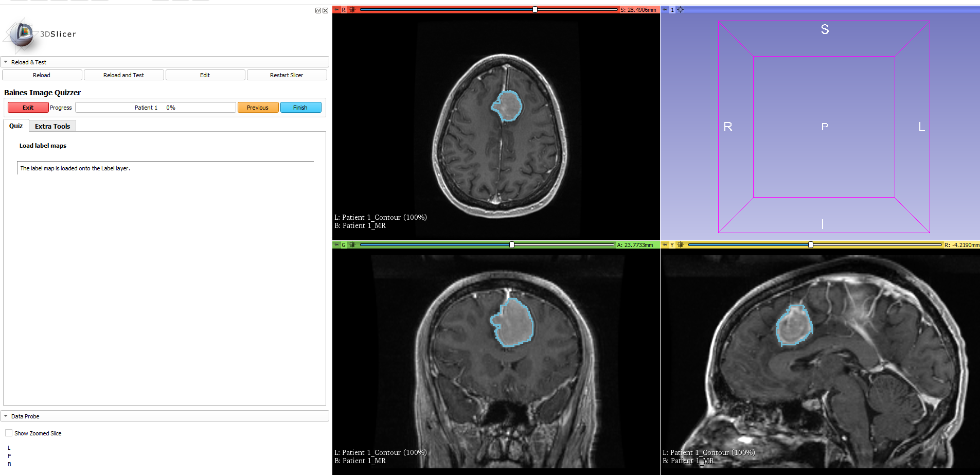The height and width of the screenshot is (475, 980).
Task: Open the red axial view menu icon
Action: tap(353, 10)
